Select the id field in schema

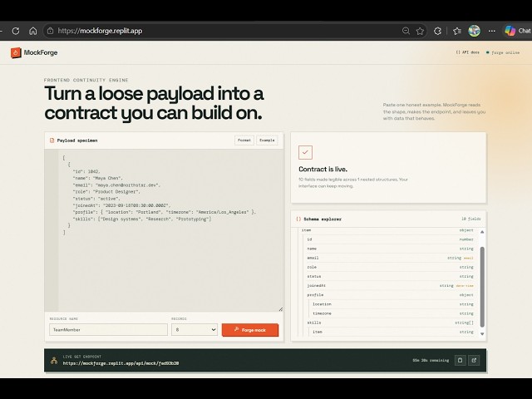pos(390,239)
